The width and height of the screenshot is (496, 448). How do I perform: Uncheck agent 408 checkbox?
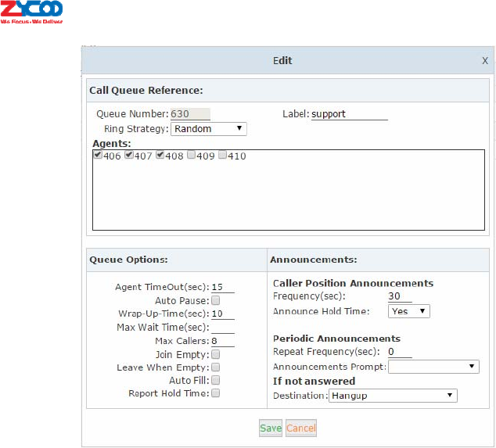pos(160,156)
